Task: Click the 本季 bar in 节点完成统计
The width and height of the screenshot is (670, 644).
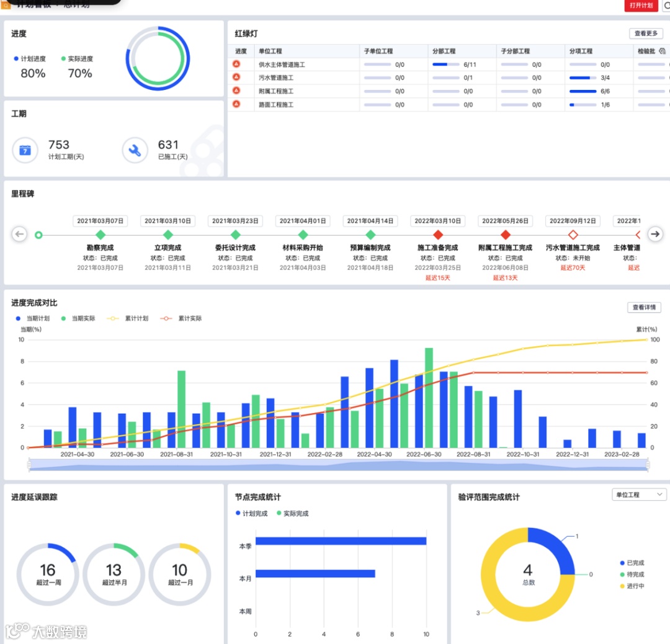Action: (341, 541)
